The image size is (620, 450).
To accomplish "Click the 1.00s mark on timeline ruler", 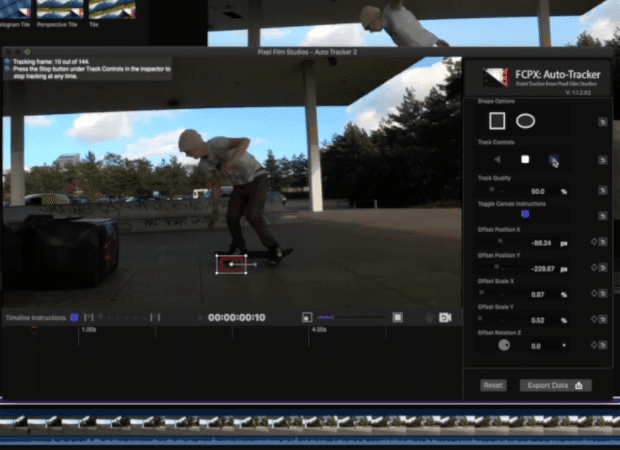I will click(x=89, y=329).
